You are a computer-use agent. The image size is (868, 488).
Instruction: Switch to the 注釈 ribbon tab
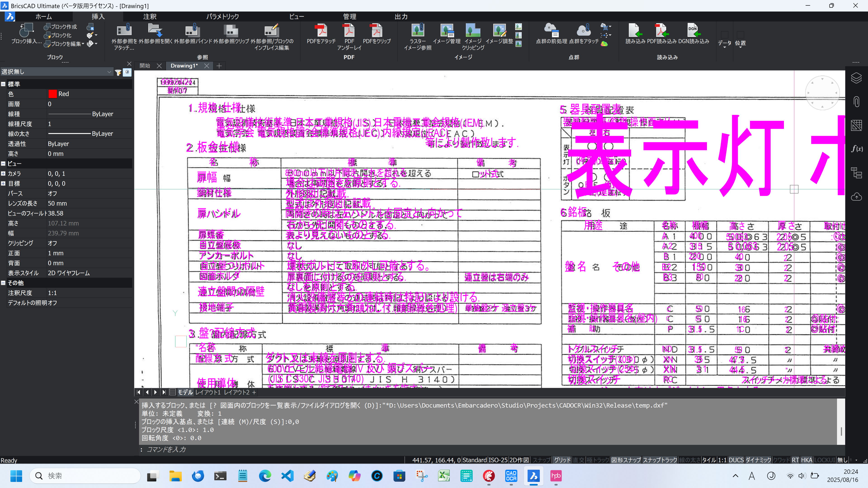(150, 16)
